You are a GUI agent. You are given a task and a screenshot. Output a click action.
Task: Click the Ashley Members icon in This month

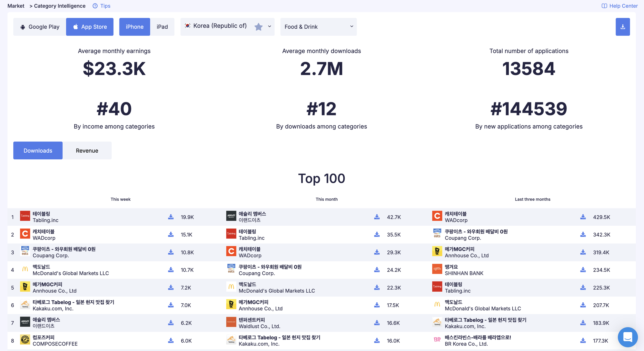[231, 216]
